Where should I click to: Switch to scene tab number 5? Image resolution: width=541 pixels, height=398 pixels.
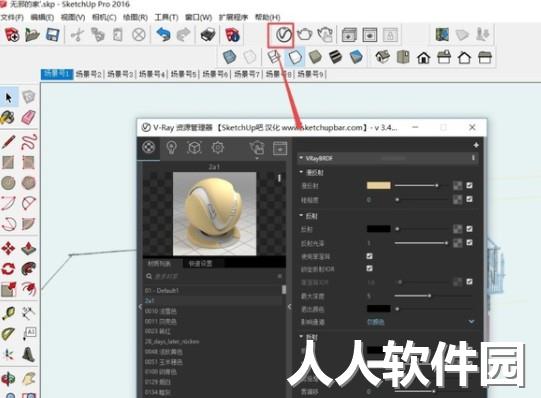pos(184,74)
